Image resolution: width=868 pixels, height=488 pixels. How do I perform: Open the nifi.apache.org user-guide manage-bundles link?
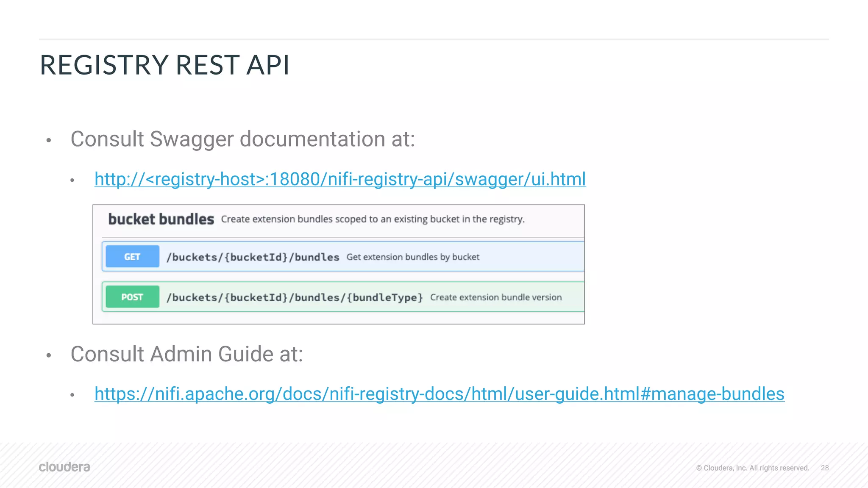point(440,394)
